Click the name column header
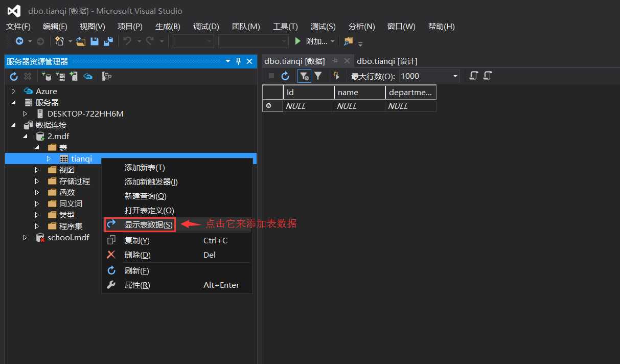 coord(360,93)
